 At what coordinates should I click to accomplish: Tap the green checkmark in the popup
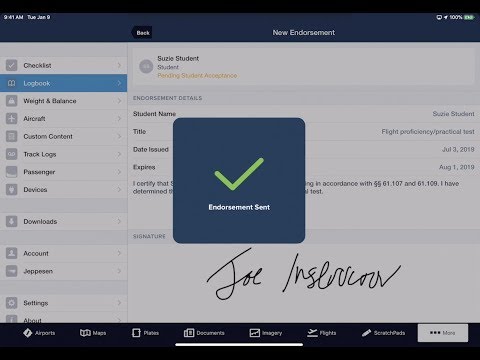tap(239, 174)
